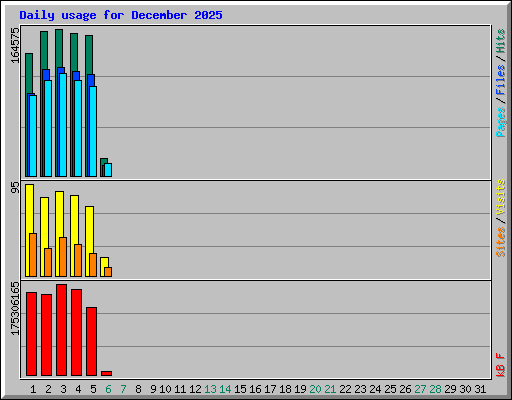This screenshot has width=512, height=400.
Task: Click the Files legend label
Action: pos(501,80)
